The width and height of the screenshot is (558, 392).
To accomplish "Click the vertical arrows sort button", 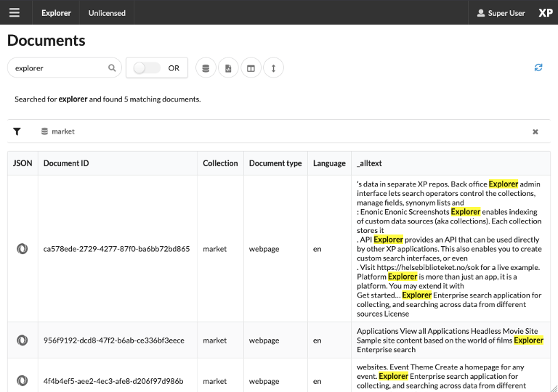I will click(x=273, y=68).
